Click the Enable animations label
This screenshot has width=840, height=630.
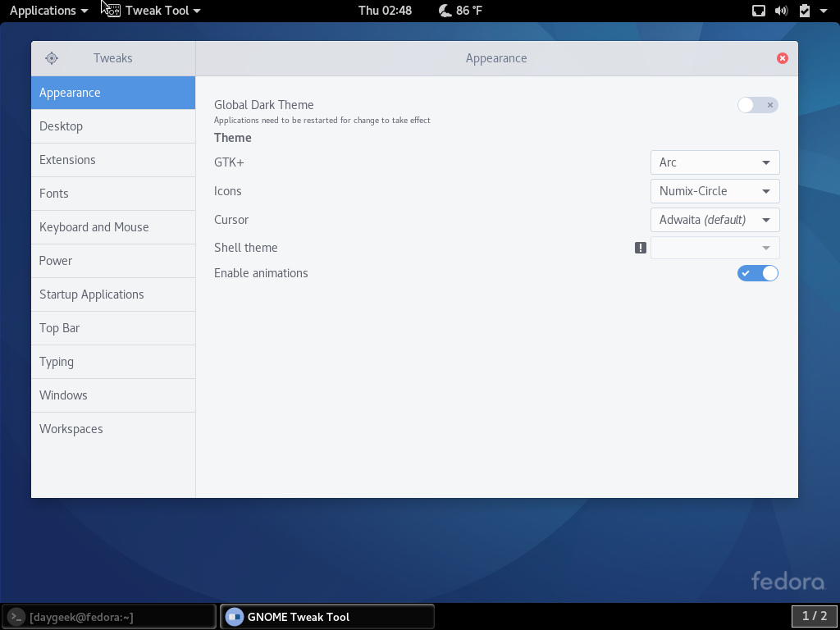click(x=261, y=273)
